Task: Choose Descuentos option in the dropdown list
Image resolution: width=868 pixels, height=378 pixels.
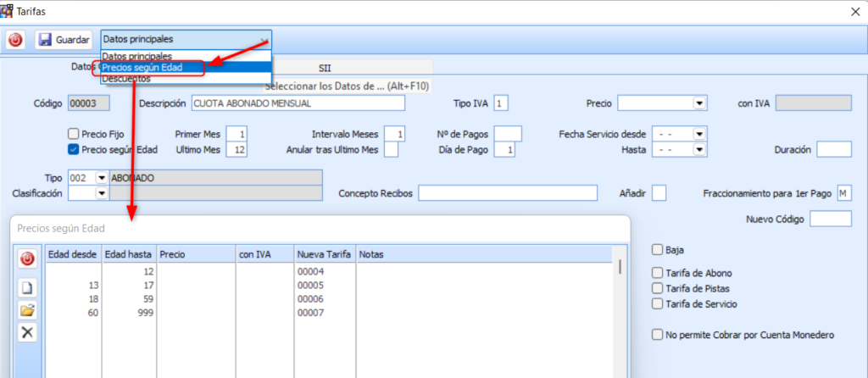Action: tap(127, 79)
